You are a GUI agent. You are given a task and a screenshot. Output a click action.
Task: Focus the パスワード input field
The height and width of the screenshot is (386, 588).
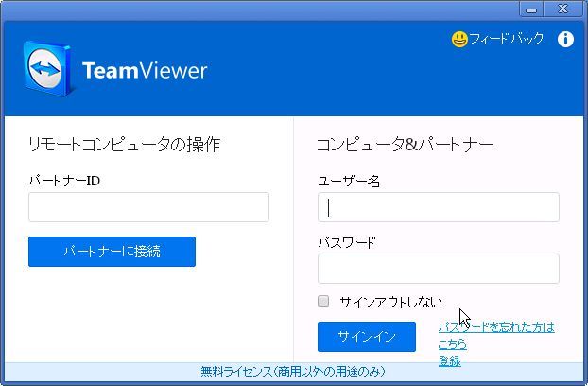coord(439,269)
